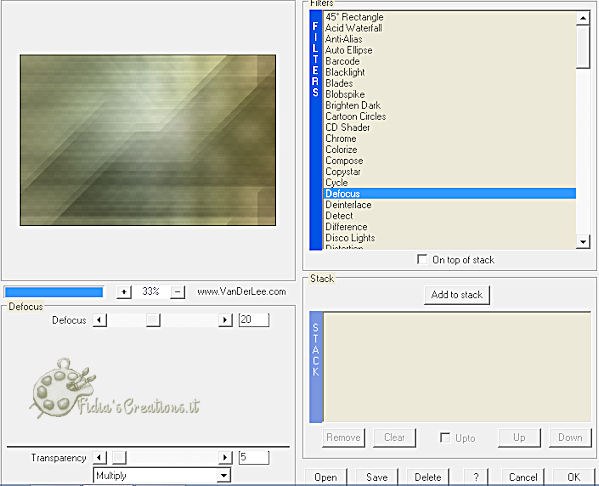Open help with the question mark button

[476, 477]
